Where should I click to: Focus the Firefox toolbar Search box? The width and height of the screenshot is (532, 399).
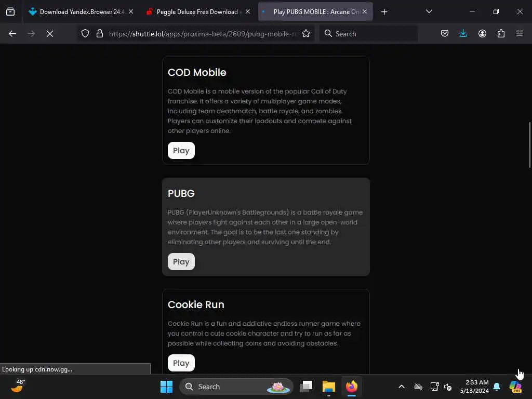(x=368, y=34)
